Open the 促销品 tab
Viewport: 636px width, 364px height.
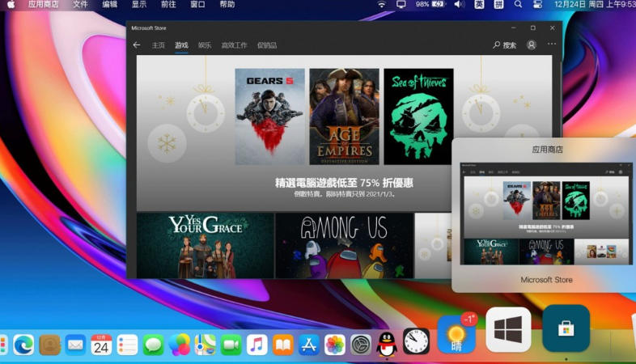tap(267, 45)
